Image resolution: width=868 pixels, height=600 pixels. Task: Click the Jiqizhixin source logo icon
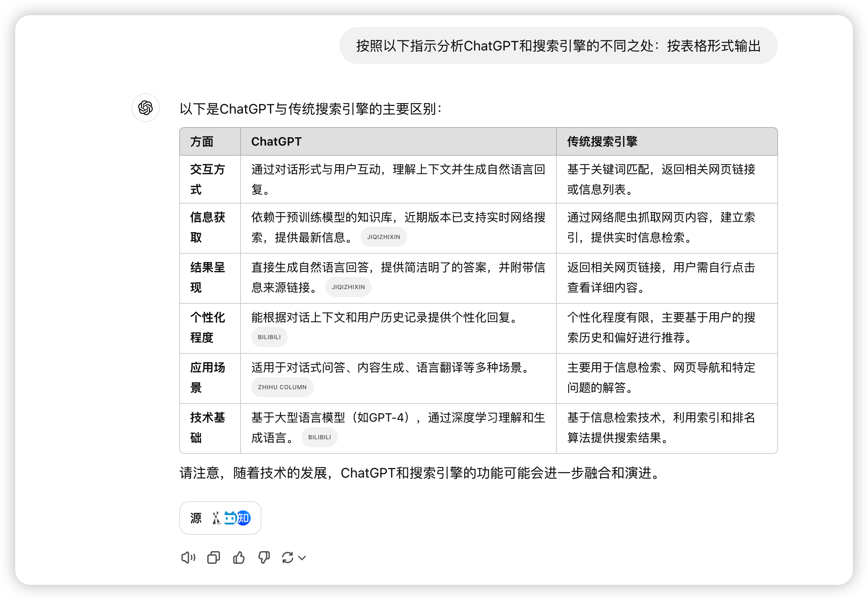216,518
